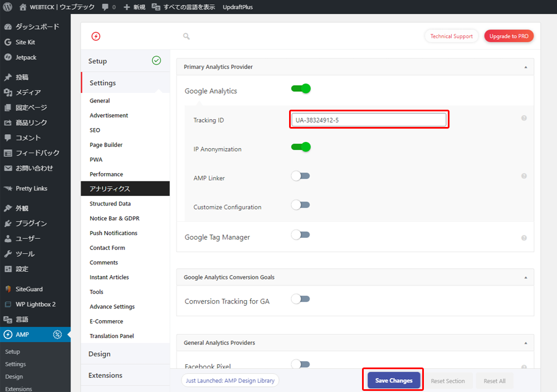Enable Conversion Tracking for GA
557x392 pixels.
(301, 299)
